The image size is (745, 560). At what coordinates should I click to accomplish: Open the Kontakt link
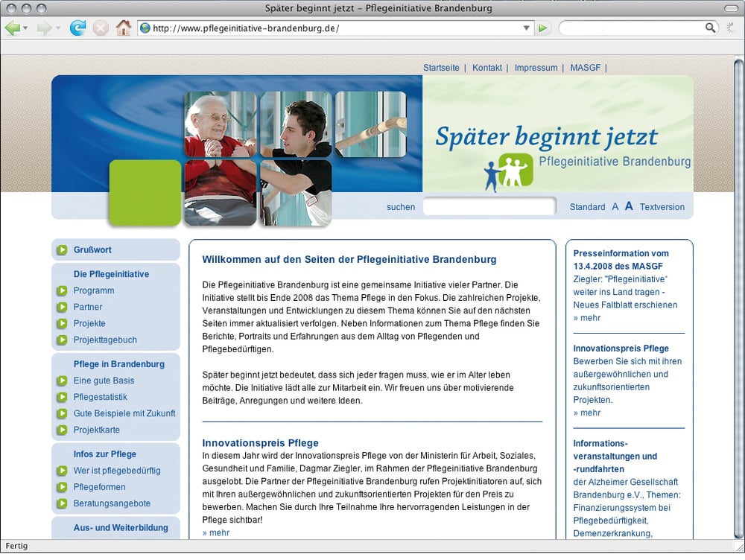coord(486,68)
